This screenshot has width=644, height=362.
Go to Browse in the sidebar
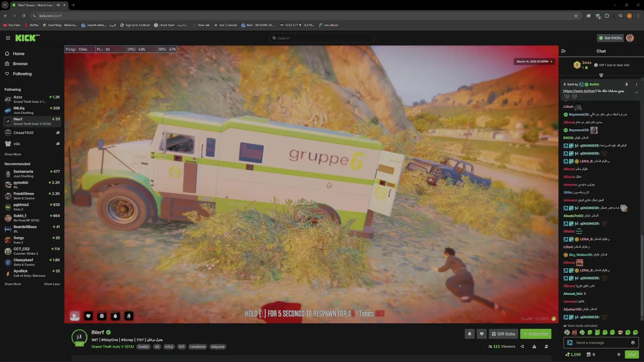16,64
